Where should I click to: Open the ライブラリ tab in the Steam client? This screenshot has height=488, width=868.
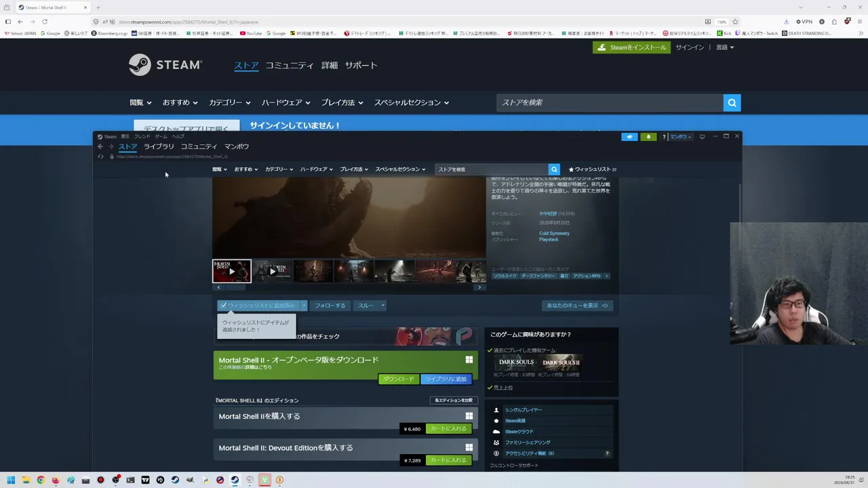[x=159, y=146]
